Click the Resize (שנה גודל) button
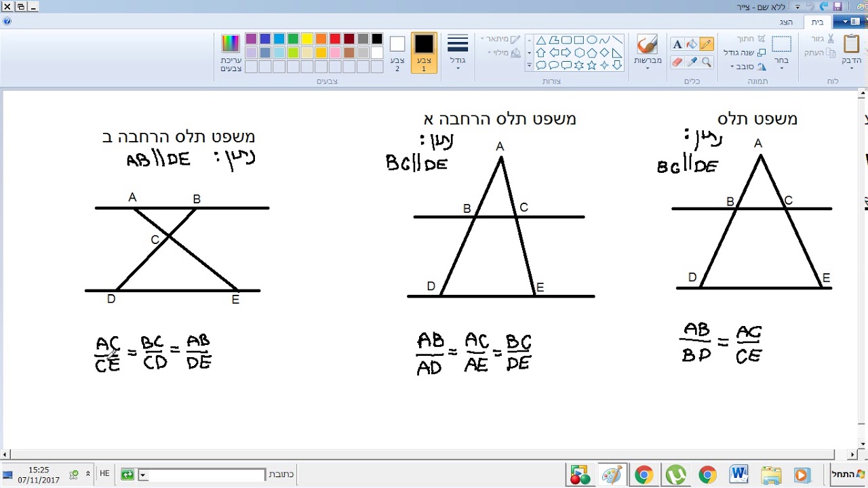Screen dimensions: 868x488 click(x=745, y=52)
